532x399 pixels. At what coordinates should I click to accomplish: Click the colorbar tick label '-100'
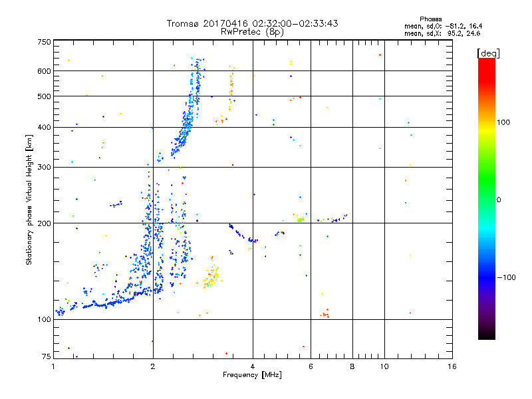click(x=507, y=277)
